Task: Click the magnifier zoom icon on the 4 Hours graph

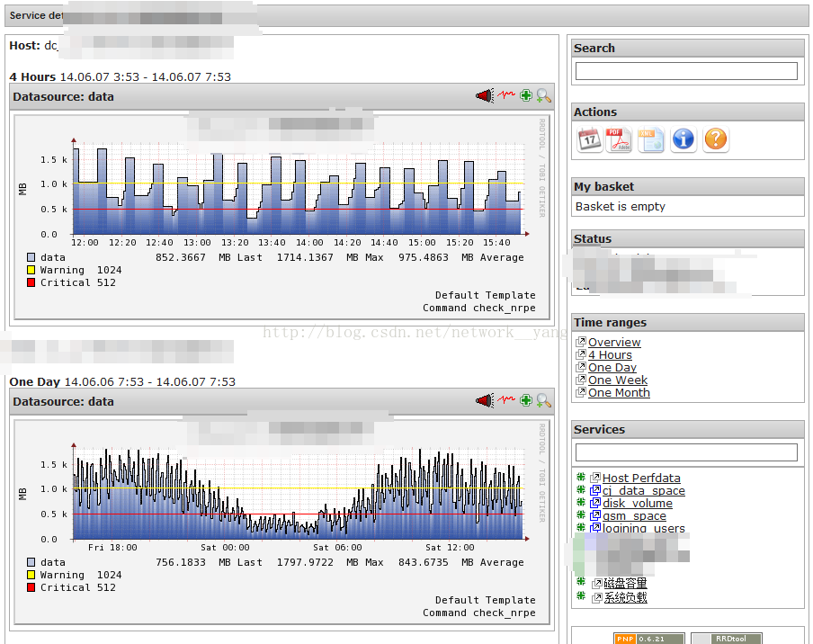Action: coord(543,95)
